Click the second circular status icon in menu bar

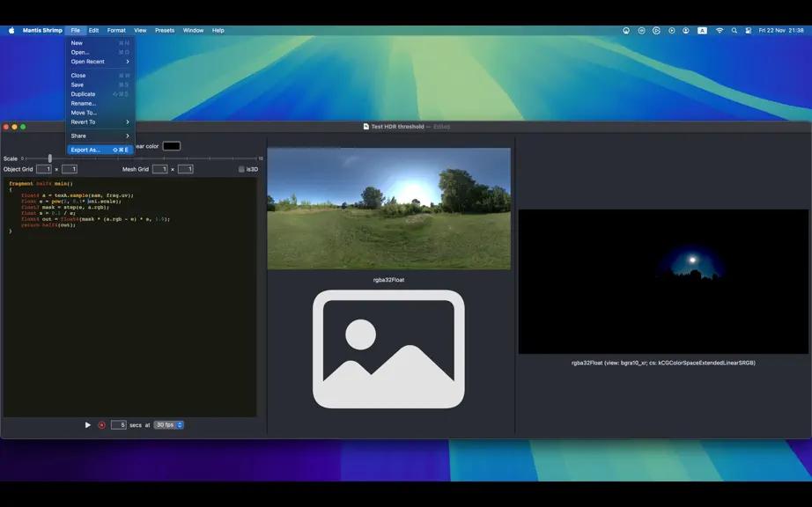click(x=642, y=31)
